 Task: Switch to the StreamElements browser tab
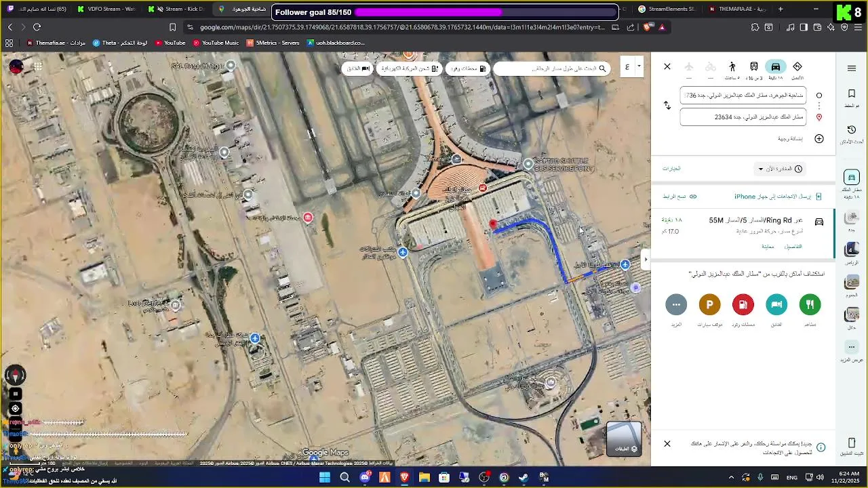667,9
